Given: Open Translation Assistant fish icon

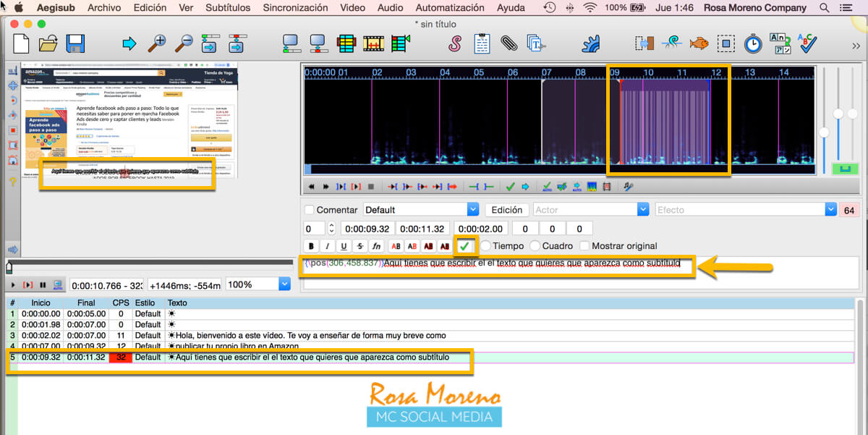Looking at the screenshot, I should pyautogui.click(x=699, y=43).
